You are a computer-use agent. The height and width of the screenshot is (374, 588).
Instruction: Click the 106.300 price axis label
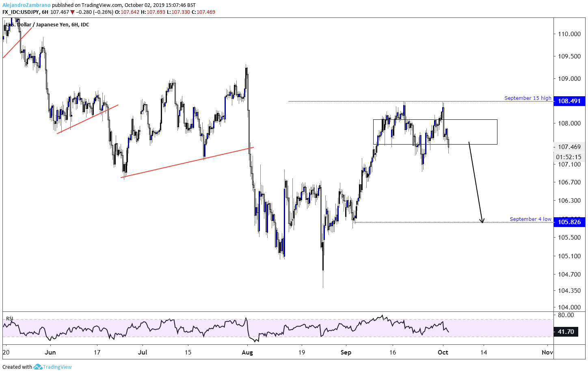click(569, 200)
